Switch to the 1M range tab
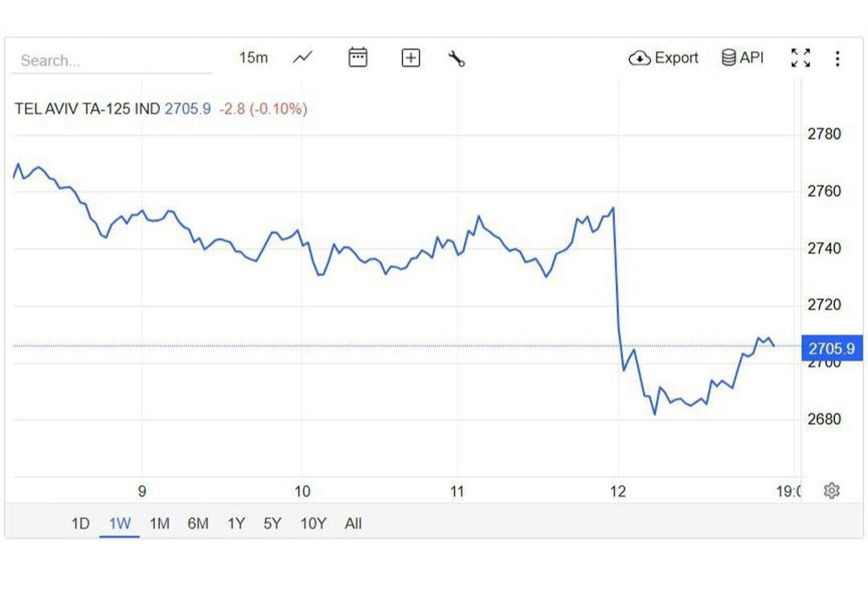 click(159, 524)
